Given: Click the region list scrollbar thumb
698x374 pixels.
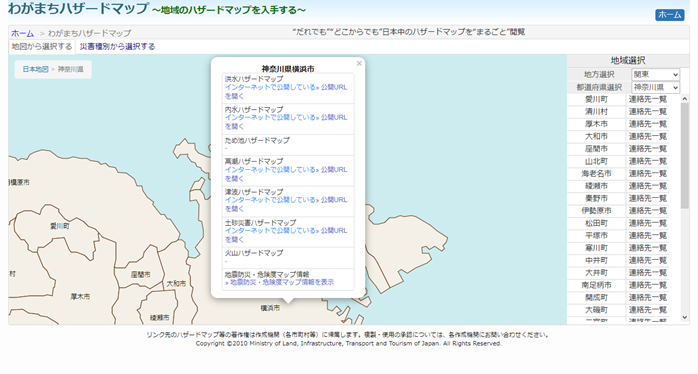Looking at the screenshot, I should pos(685,156).
